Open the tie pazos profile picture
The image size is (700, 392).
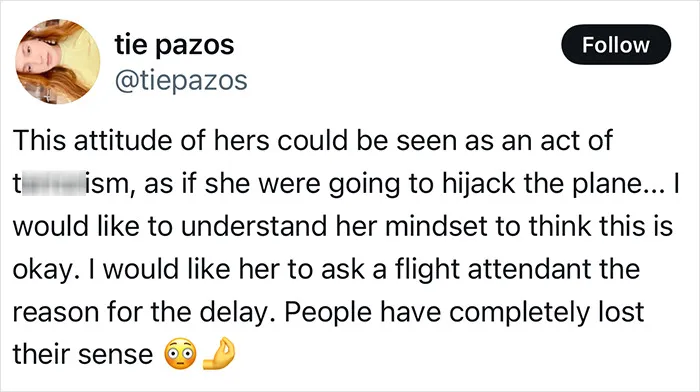[x=58, y=62]
